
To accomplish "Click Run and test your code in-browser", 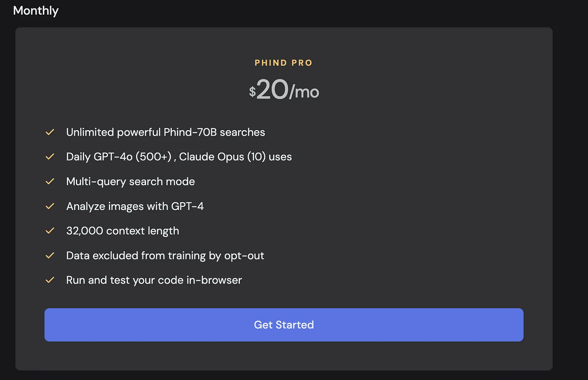I will point(154,280).
